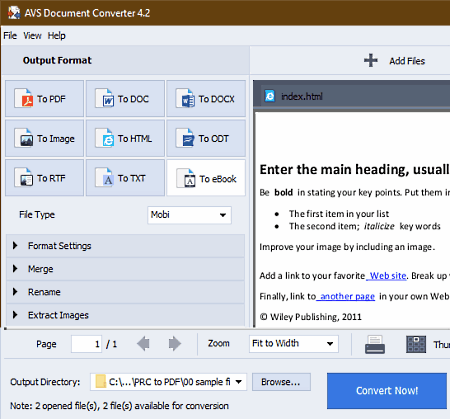The image size is (450, 419).
Task: Click the Wiley Publishing, 2011 copyright text
Action: coord(310,317)
